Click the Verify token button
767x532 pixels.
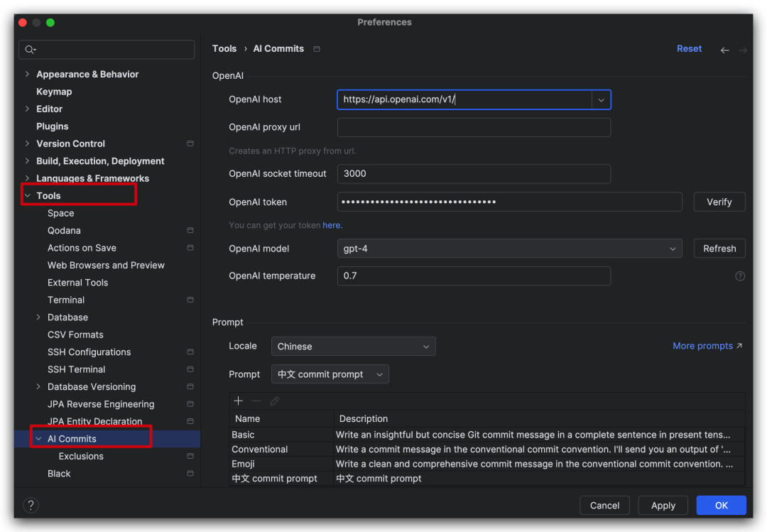(x=719, y=202)
